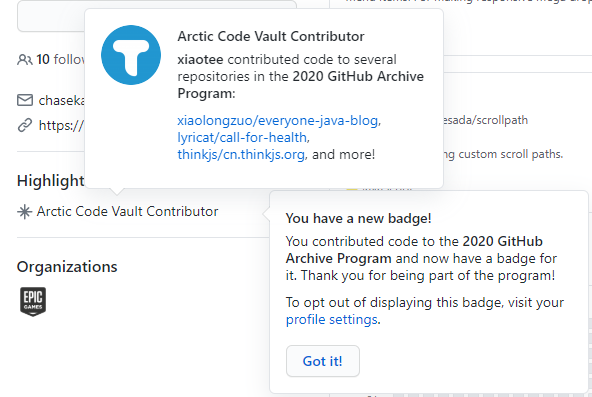Click the Organizations section heading
The height and width of the screenshot is (397, 592).
(67, 267)
